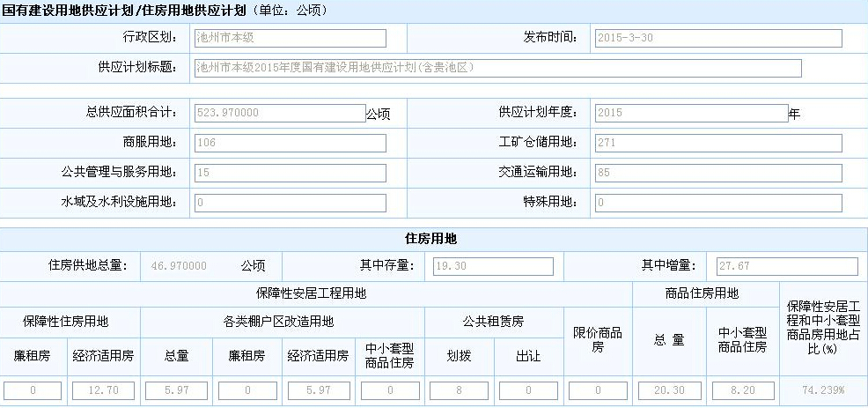Select the 供应计划标题 text field
Screen dimensions: 868x408
[x=497, y=68]
